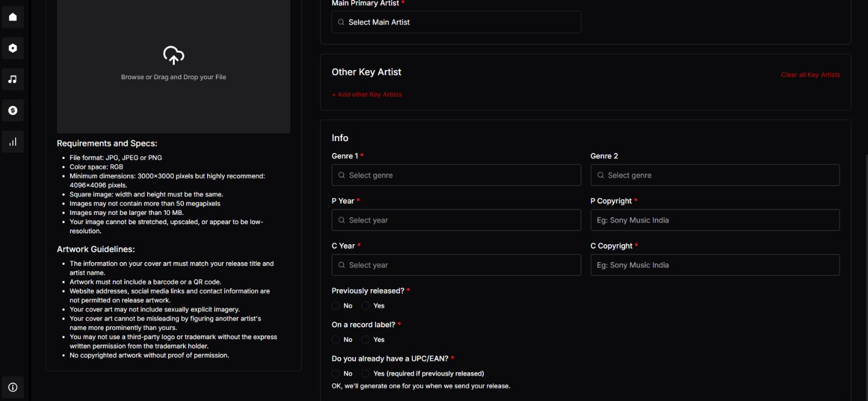
Task: Click the search icon in Genre 1 field
Action: coord(342,175)
